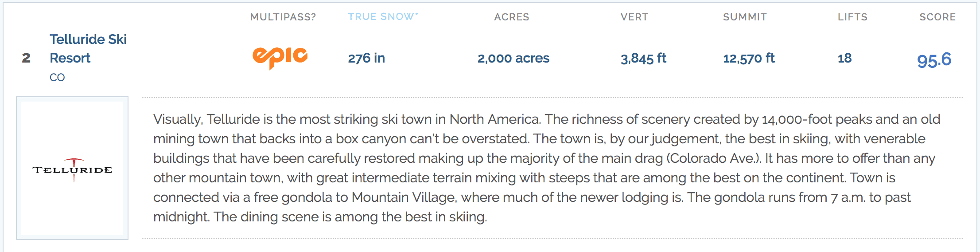Viewport: 980px width, 252px height.
Task: Click the Telluride description paragraph
Action: pos(547,168)
